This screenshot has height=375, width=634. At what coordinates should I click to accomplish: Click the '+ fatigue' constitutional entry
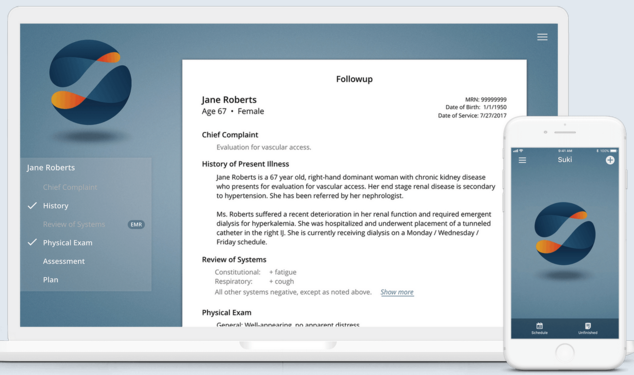click(x=283, y=272)
